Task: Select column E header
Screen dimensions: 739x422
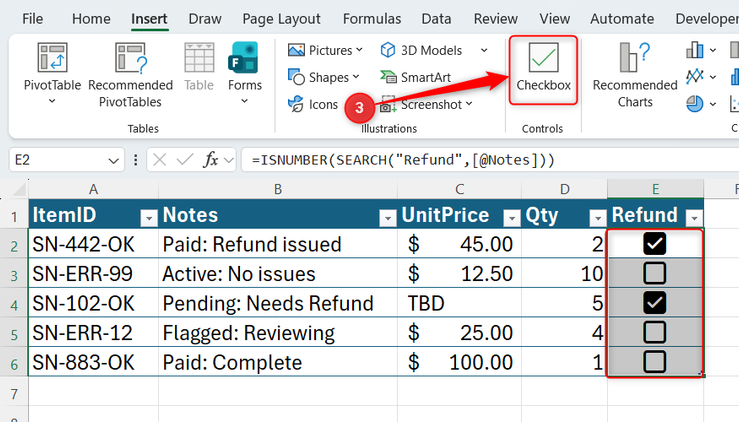Action: coord(655,190)
